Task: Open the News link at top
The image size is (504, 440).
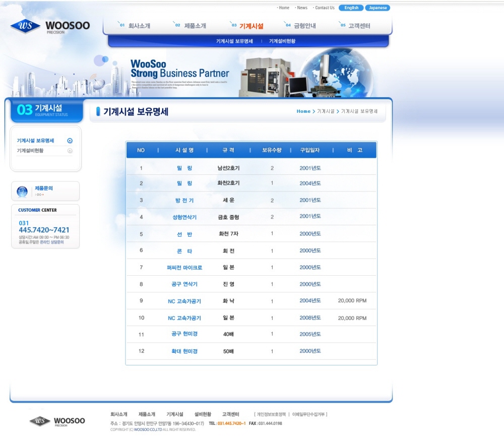Action: tap(302, 8)
